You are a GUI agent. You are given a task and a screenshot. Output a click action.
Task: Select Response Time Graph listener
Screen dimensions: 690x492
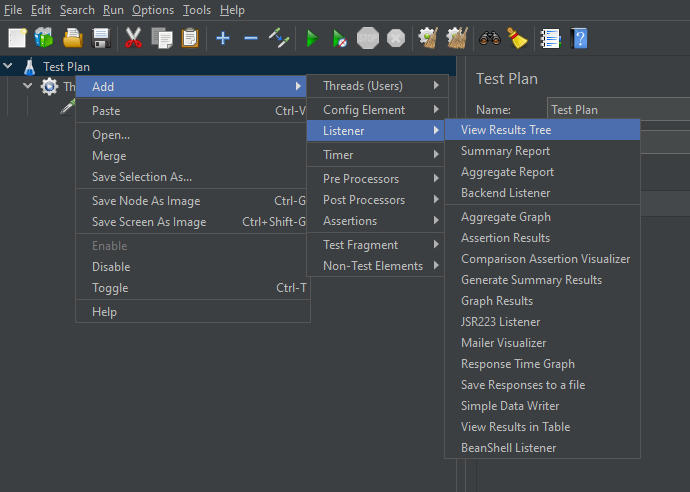pos(542,364)
